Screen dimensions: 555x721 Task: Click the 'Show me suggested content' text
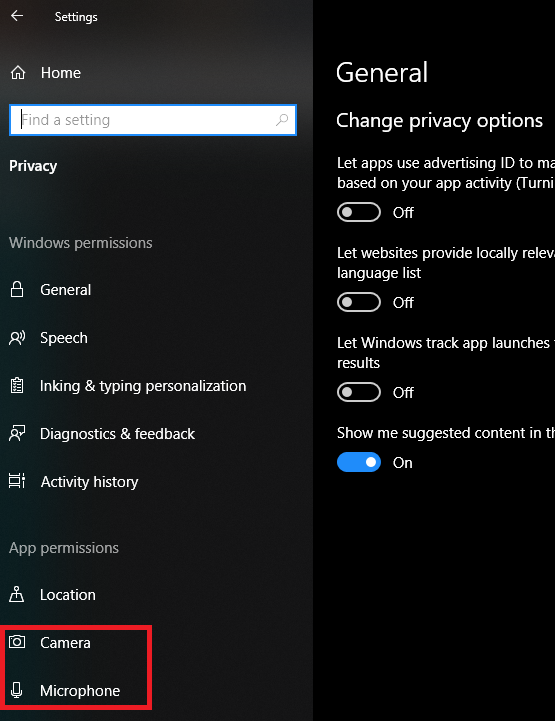pyautogui.click(x=446, y=433)
